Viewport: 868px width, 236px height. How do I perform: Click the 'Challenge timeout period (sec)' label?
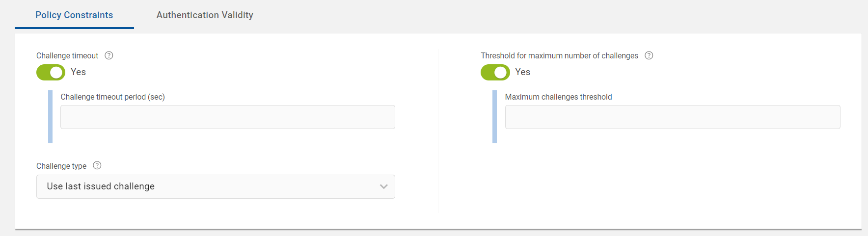coord(112,97)
